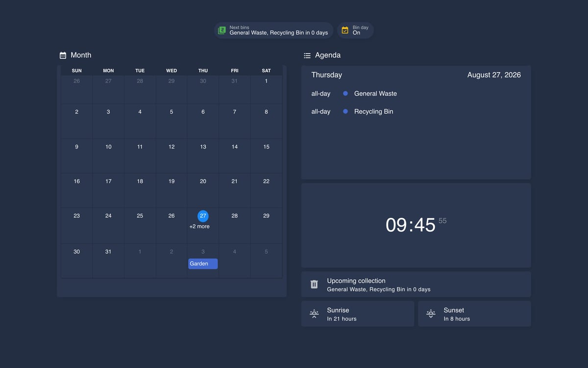Click the TUE column header

140,71
